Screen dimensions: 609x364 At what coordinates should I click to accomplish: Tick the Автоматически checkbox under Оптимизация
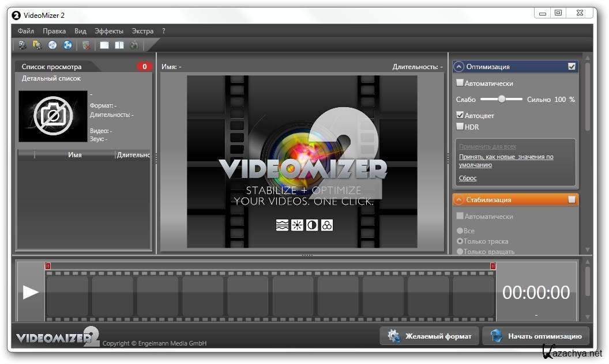[460, 83]
